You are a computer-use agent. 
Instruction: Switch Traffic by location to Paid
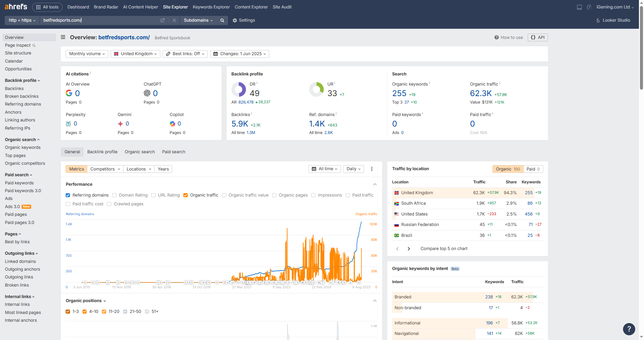[x=533, y=169]
